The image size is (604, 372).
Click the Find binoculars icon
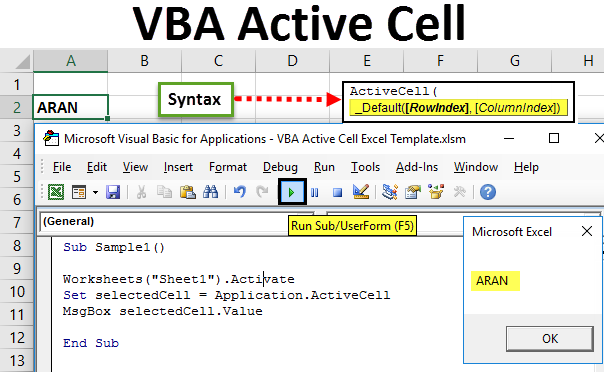pyautogui.click(x=211, y=192)
